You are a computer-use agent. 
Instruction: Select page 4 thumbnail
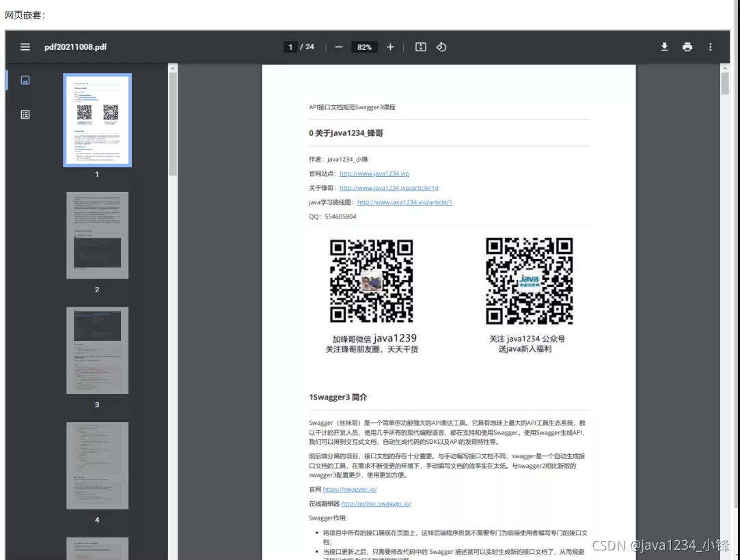click(x=97, y=465)
